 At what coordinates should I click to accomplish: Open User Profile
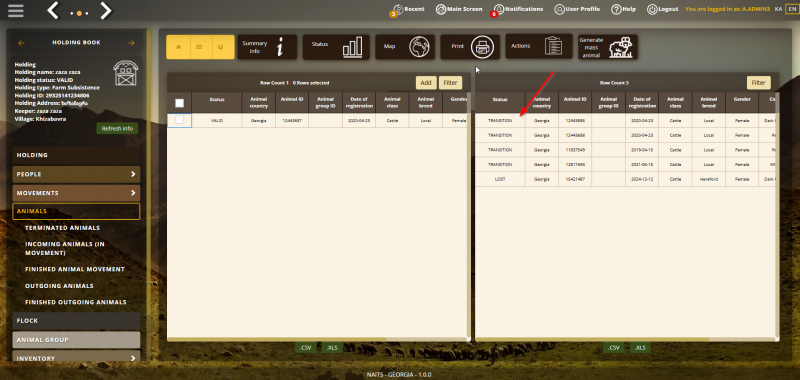(x=577, y=9)
